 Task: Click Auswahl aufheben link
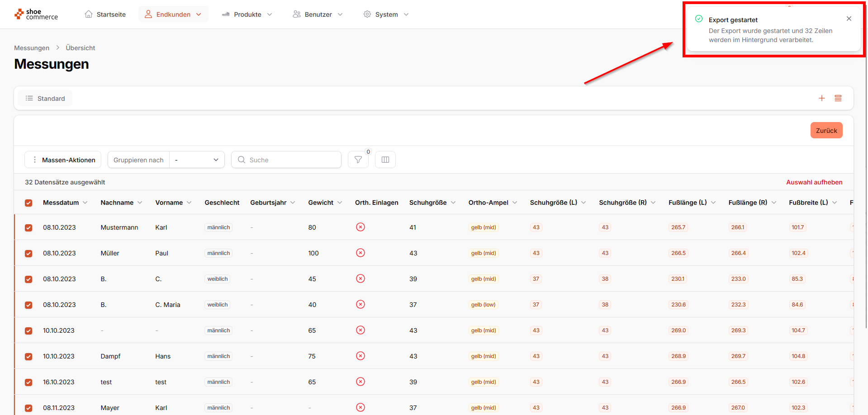pos(814,182)
